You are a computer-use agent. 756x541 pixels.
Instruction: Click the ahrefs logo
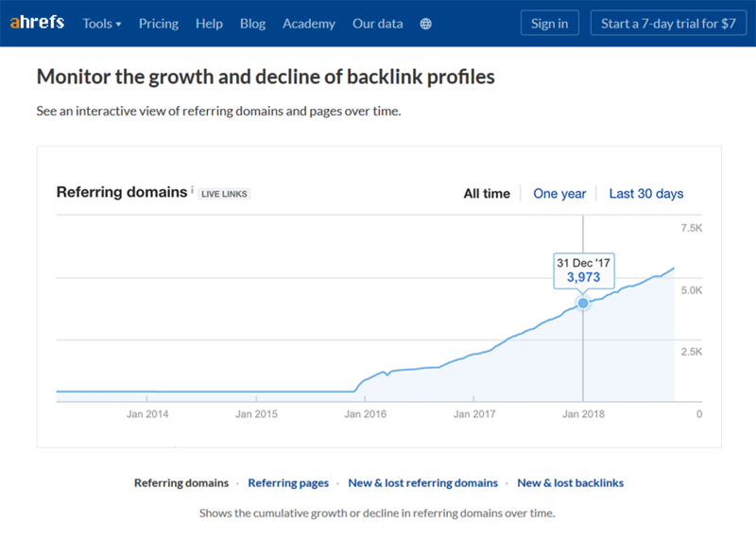point(37,22)
